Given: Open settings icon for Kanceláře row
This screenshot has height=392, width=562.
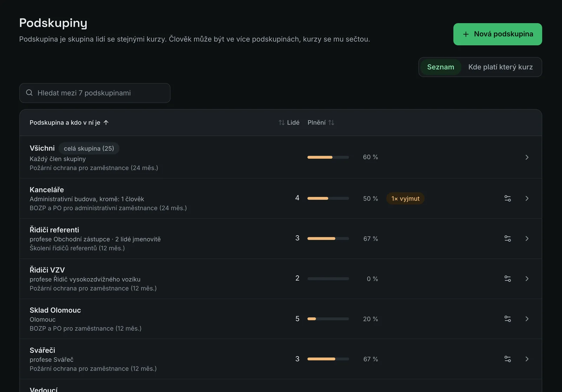Looking at the screenshot, I should [508, 198].
